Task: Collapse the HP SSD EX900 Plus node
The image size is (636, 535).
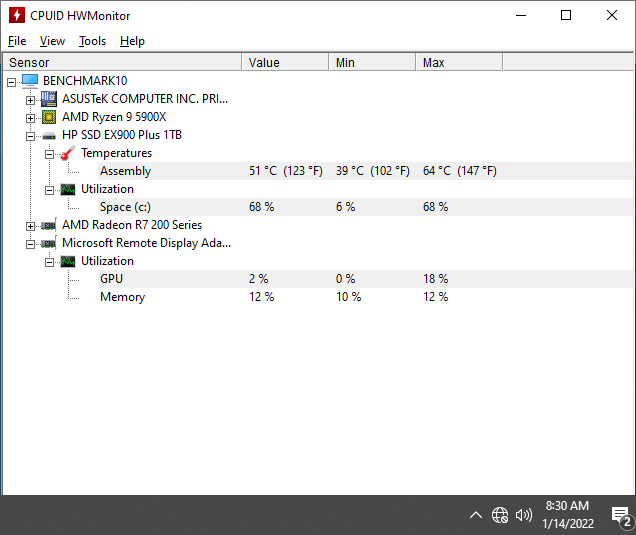Action: (x=30, y=136)
